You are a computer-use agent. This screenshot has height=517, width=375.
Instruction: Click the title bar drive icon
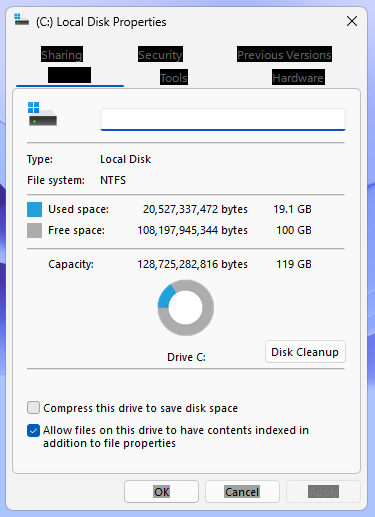(21, 19)
